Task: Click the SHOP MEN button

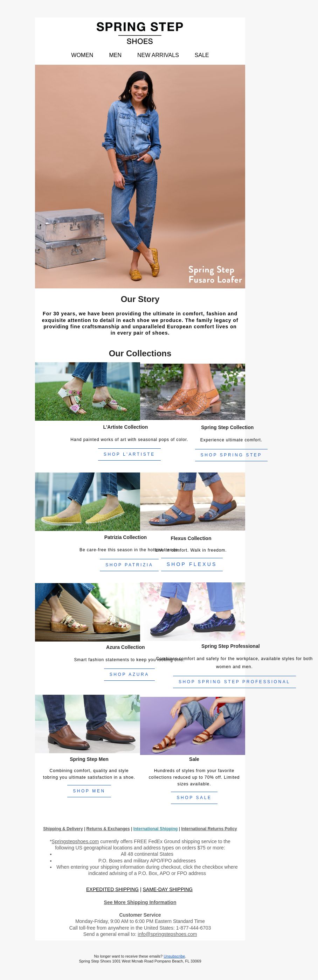Action: coord(89,791)
